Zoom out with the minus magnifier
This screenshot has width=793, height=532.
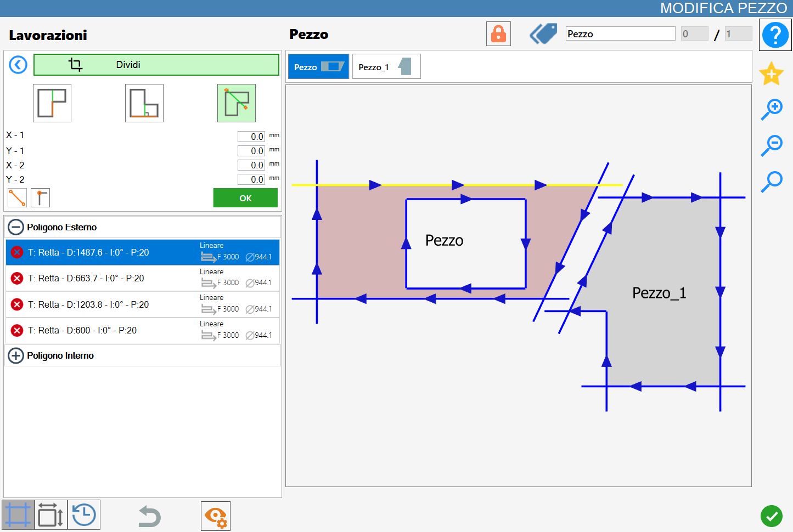[x=771, y=145]
